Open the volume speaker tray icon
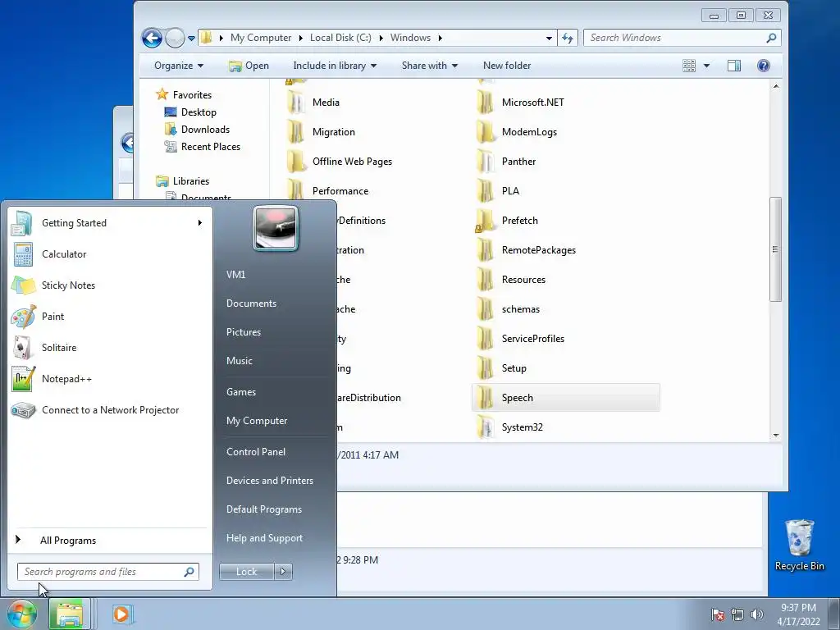The width and height of the screenshot is (840, 630). click(757, 614)
